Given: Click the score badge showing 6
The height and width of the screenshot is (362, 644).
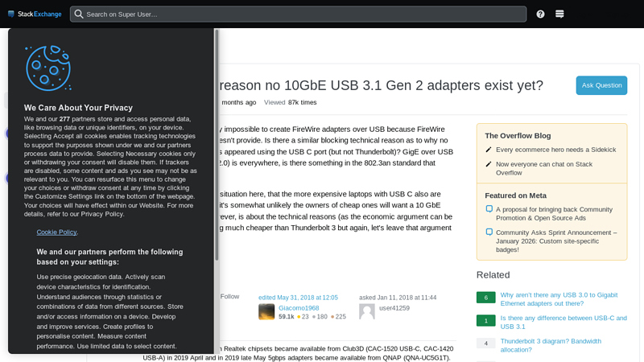Looking at the screenshot, I should pyautogui.click(x=486, y=298).
